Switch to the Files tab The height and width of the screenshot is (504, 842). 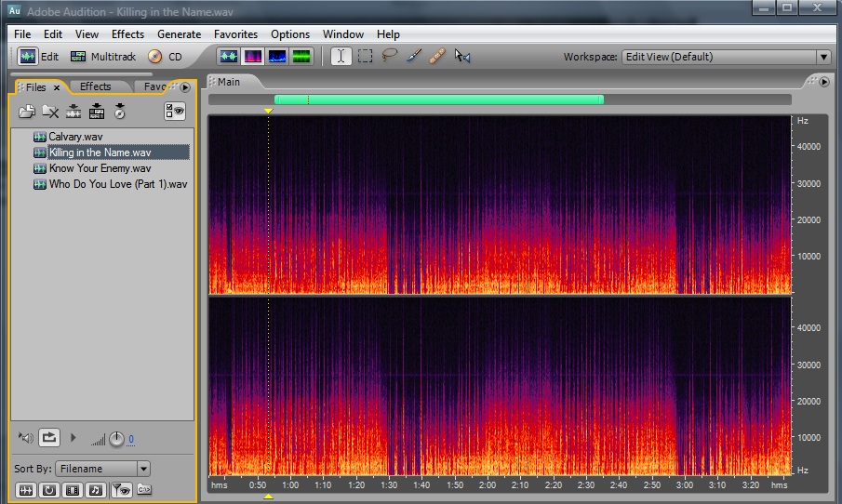coord(35,87)
